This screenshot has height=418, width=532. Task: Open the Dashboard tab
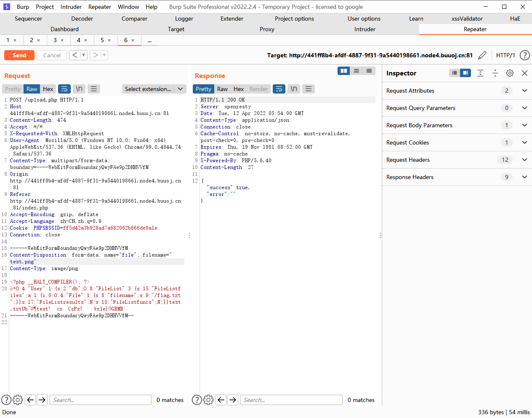point(64,29)
